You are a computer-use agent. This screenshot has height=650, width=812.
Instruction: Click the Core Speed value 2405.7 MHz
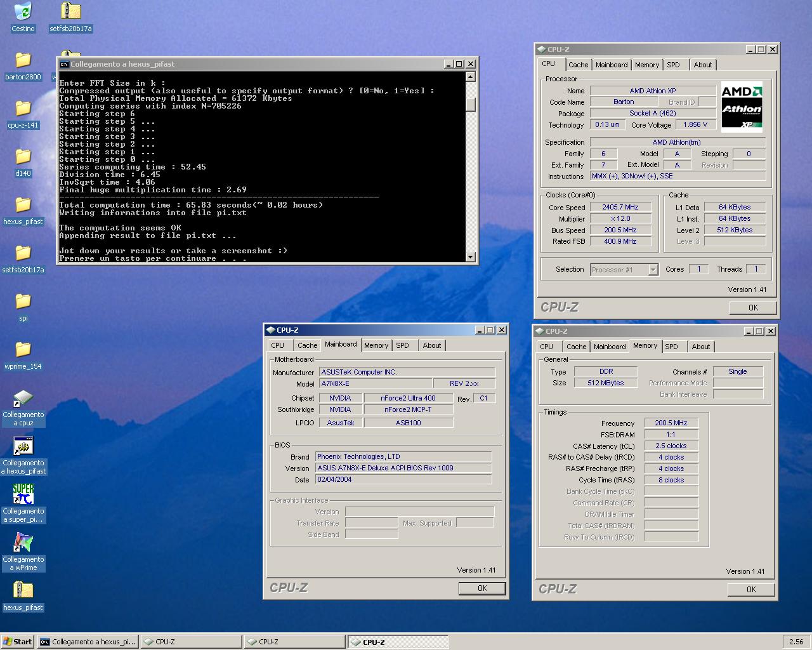tap(620, 207)
